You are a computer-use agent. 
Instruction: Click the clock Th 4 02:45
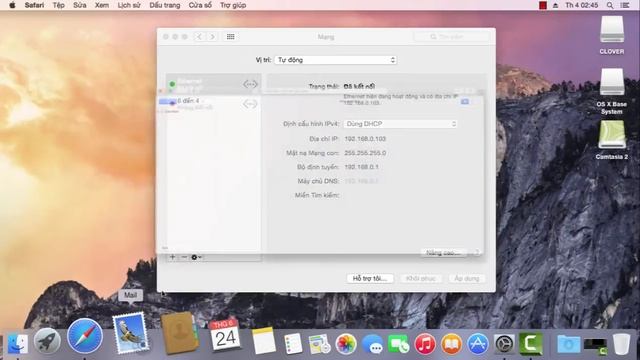click(x=582, y=5)
